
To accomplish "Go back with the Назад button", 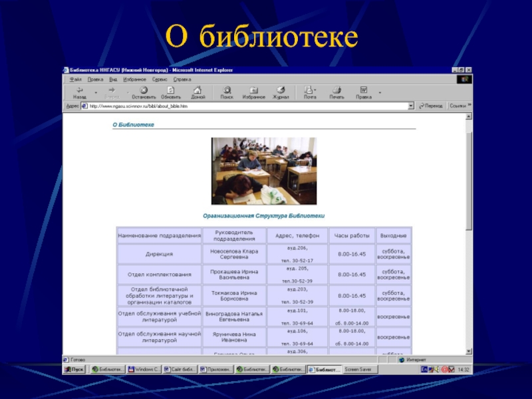I will [79, 92].
